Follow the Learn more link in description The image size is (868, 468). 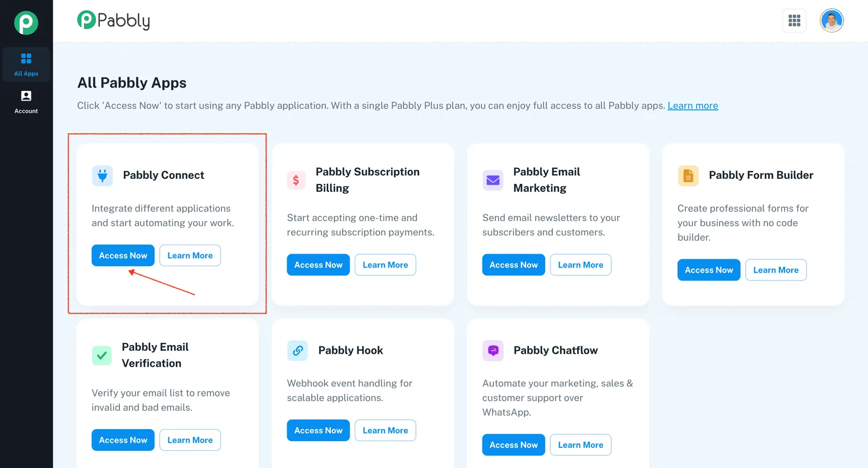coord(693,106)
